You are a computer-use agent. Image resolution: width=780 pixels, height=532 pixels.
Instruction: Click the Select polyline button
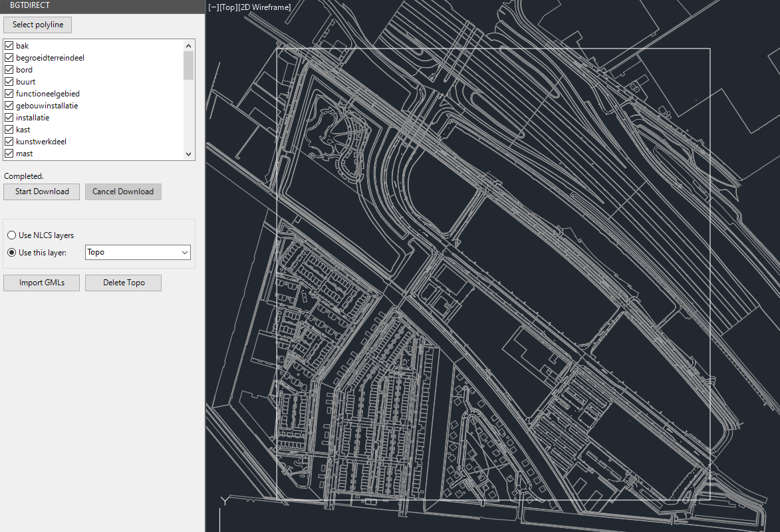point(38,25)
